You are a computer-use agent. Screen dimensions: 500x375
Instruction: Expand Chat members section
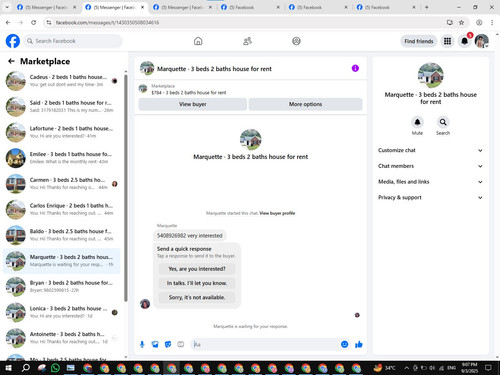[430, 166]
